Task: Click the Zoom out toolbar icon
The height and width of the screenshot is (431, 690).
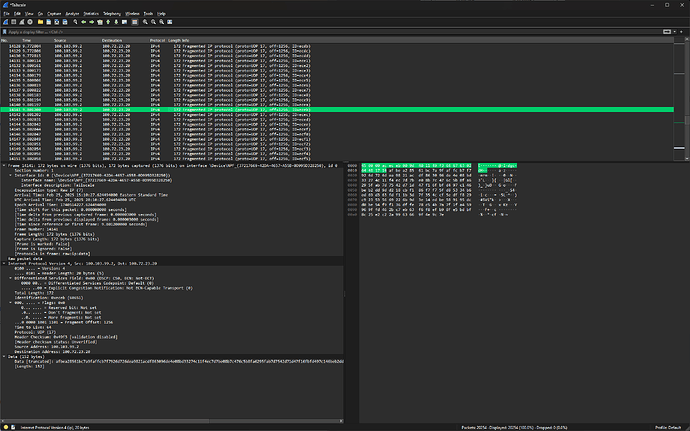Action: click(x=154, y=22)
